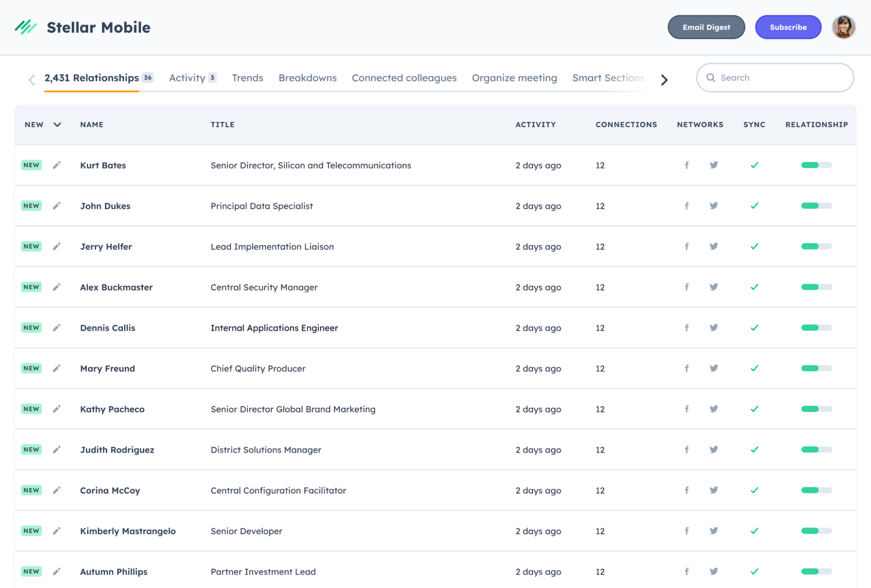Click the Subscribe button
Screen dimensions: 871x588
pyautogui.click(x=788, y=27)
